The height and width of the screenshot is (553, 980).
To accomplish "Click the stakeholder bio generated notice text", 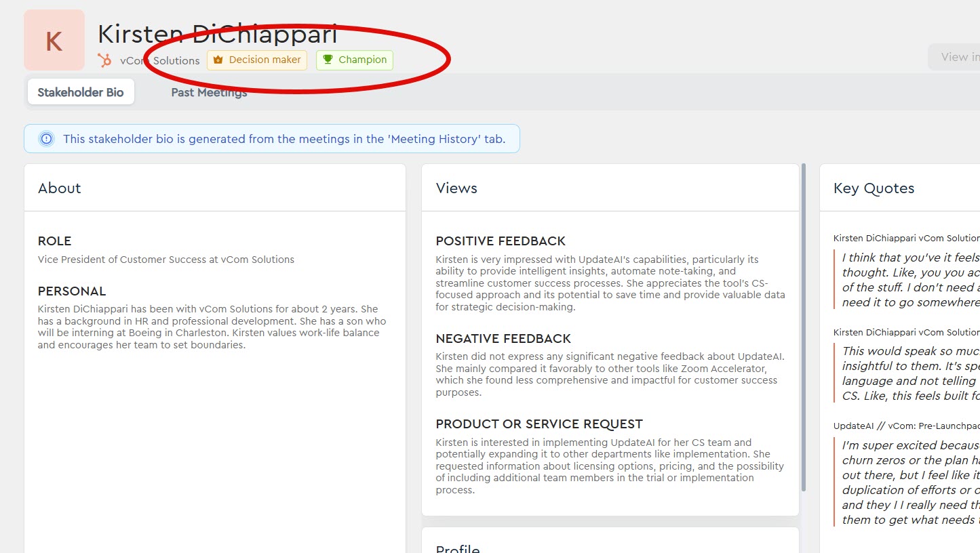I will (x=284, y=139).
